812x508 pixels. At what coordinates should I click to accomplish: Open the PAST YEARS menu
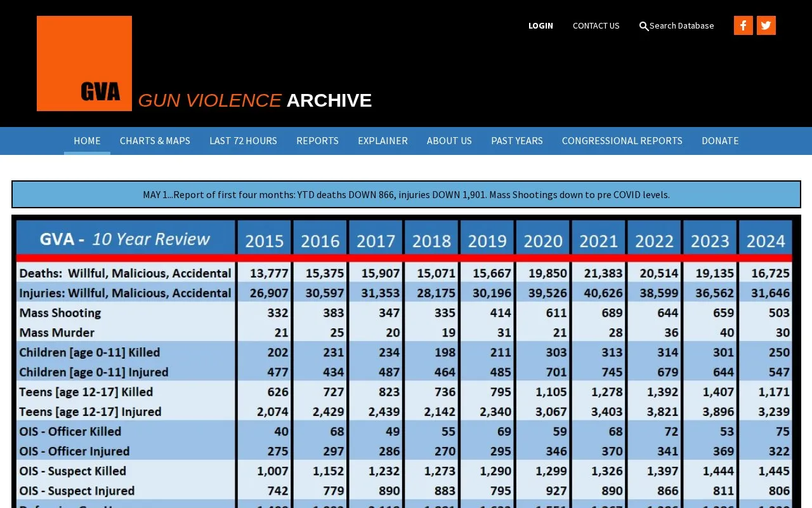(517, 140)
